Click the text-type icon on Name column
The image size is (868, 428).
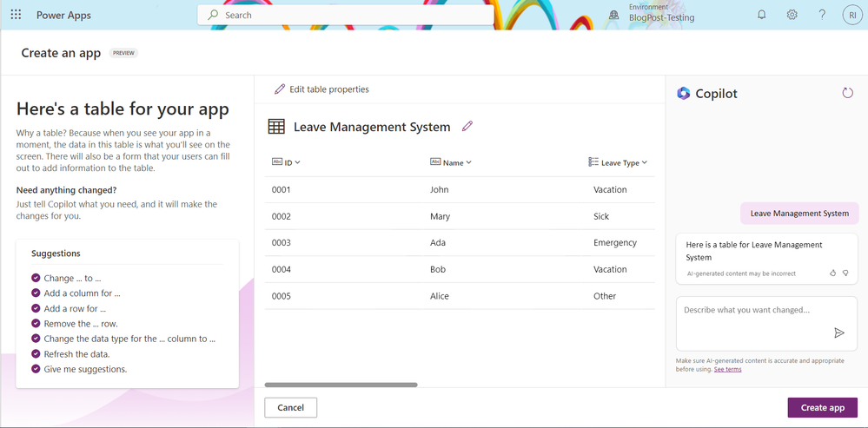[x=435, y=162]
